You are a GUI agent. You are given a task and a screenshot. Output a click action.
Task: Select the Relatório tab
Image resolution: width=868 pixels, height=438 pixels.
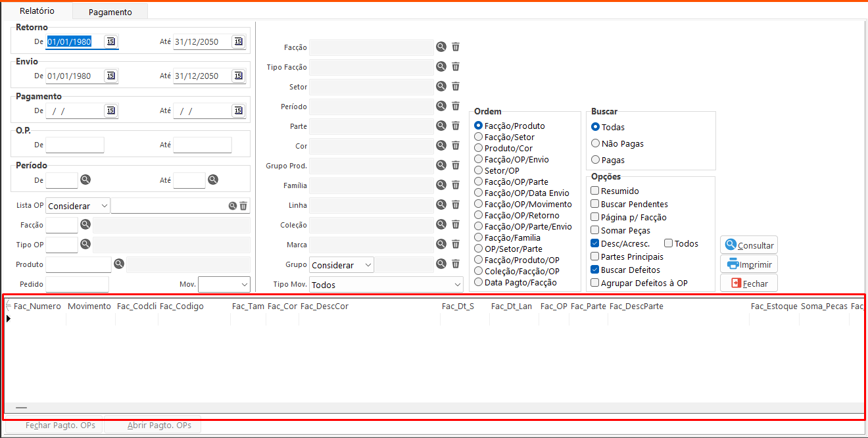(x=37, y=11)
